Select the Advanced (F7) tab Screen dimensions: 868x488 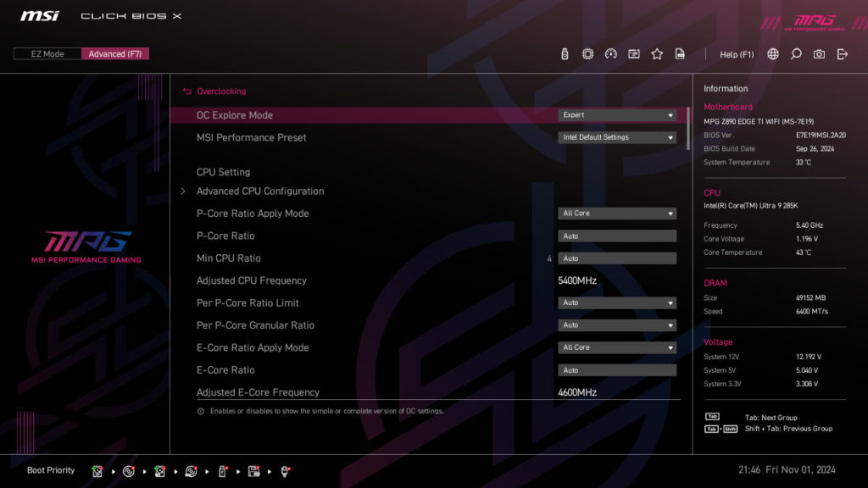click(x=115, y=53)
